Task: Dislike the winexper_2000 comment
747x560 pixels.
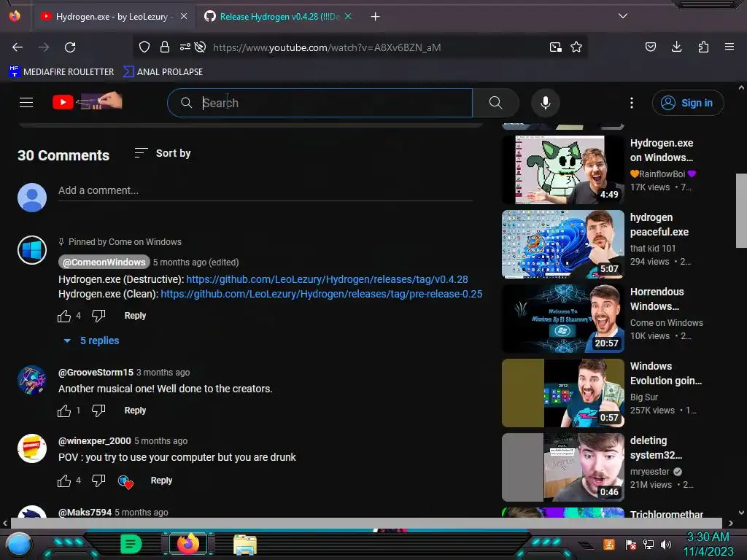Action: coord(98,481)
